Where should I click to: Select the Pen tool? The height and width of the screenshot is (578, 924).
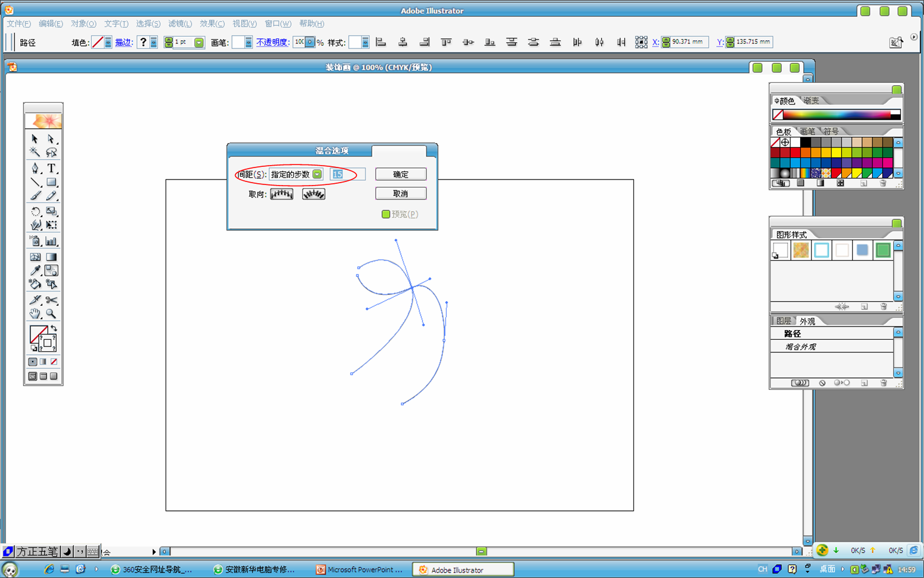click(x=35, y=168)
